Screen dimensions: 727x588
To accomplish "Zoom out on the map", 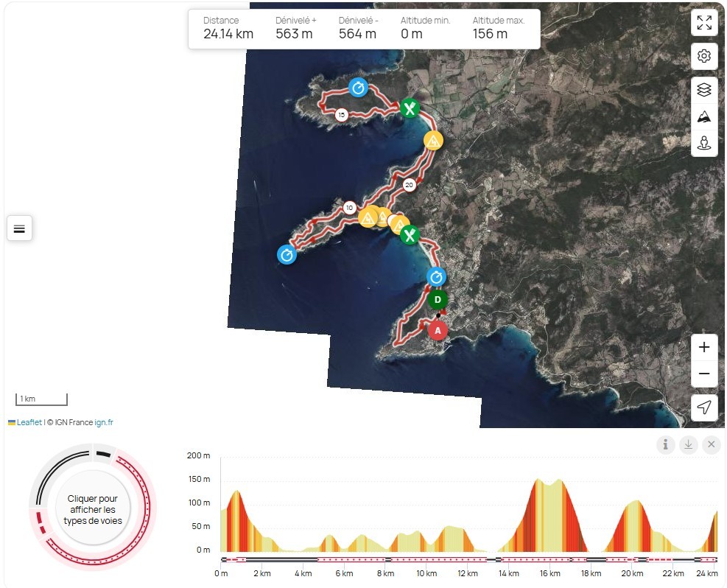I will click(x=704, y=374).
